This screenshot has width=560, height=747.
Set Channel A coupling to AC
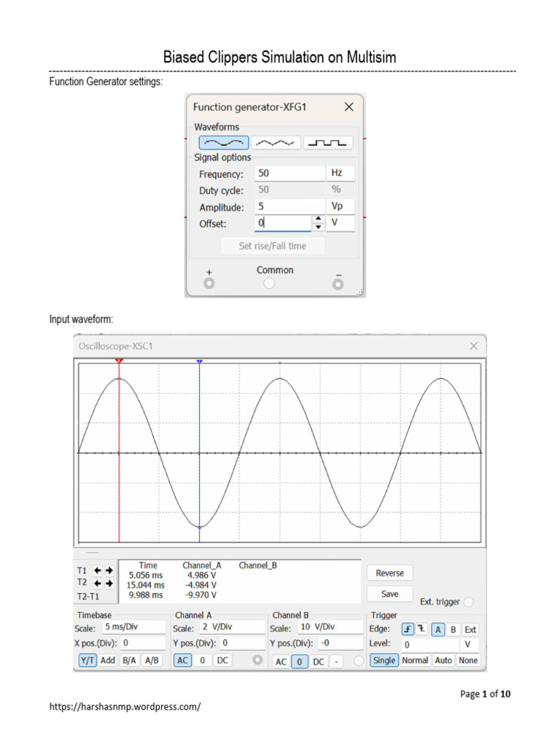183,660
